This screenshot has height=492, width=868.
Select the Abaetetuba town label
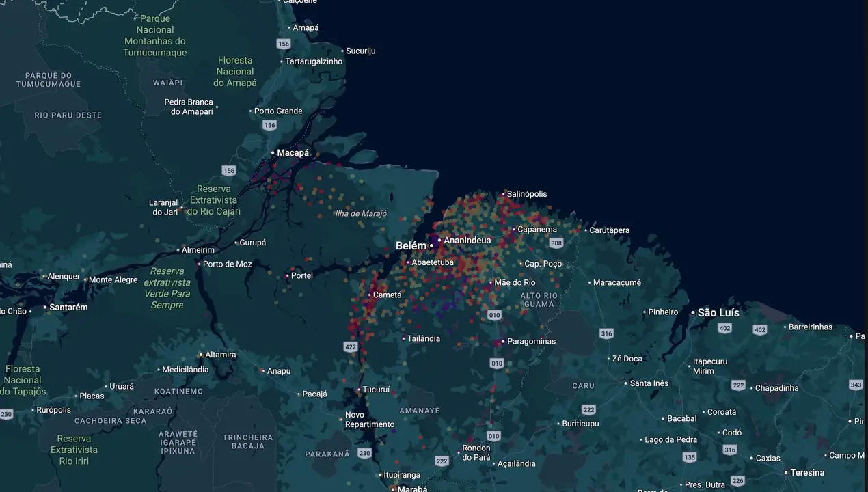[433, 262]
